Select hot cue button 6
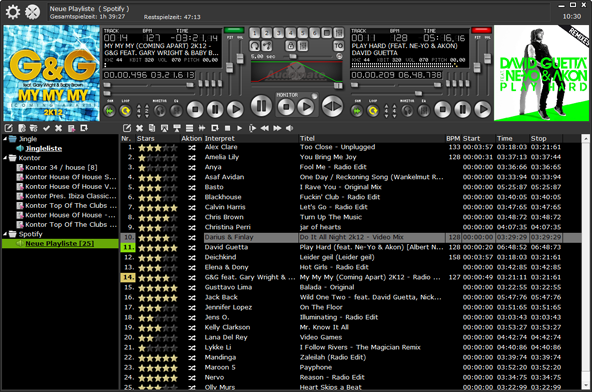Image resolution: width=592 pixels, height=392 pixels. [x=315, y=33]
